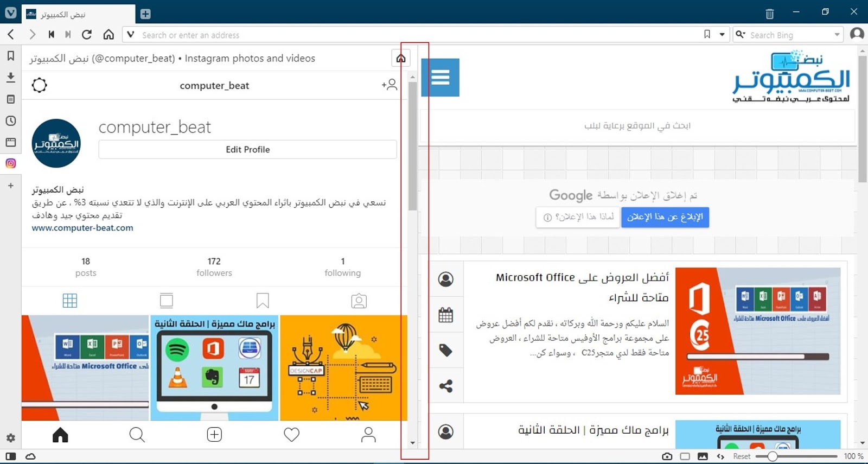
Task: Click the blue report this ad button
Action: pyautogui.click(x=665, y=217)
